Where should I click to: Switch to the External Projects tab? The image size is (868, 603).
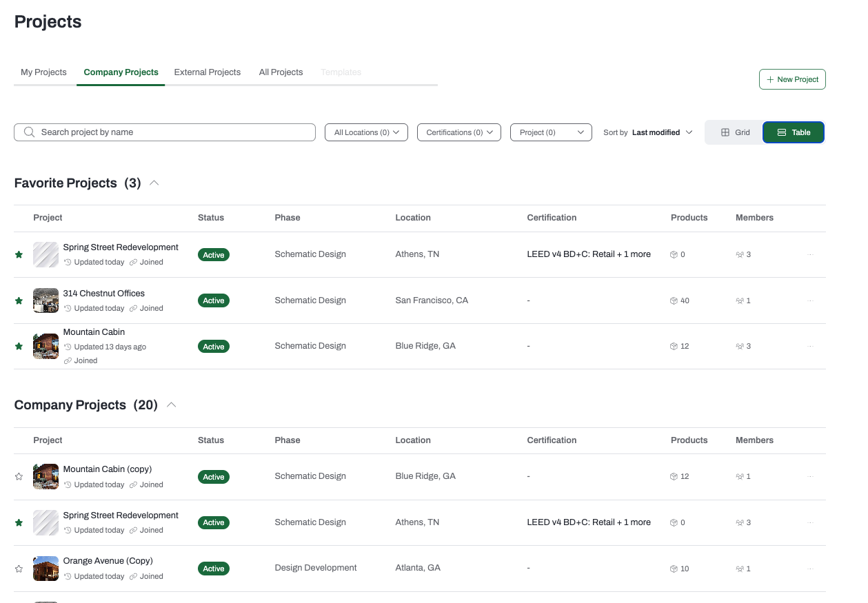[x=208, y=72]
